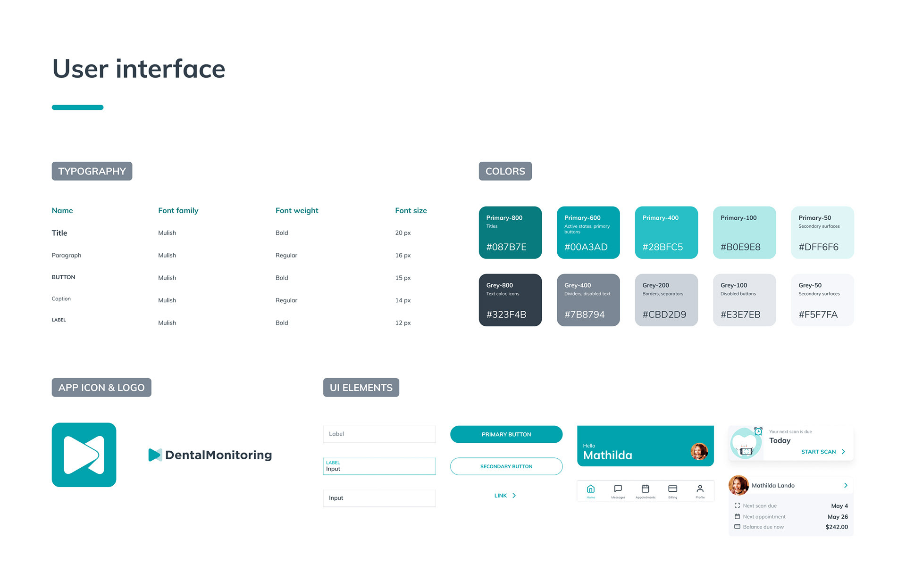
Task: Click the Next appointment calendar icon
Action: click(x=737, y=516)
